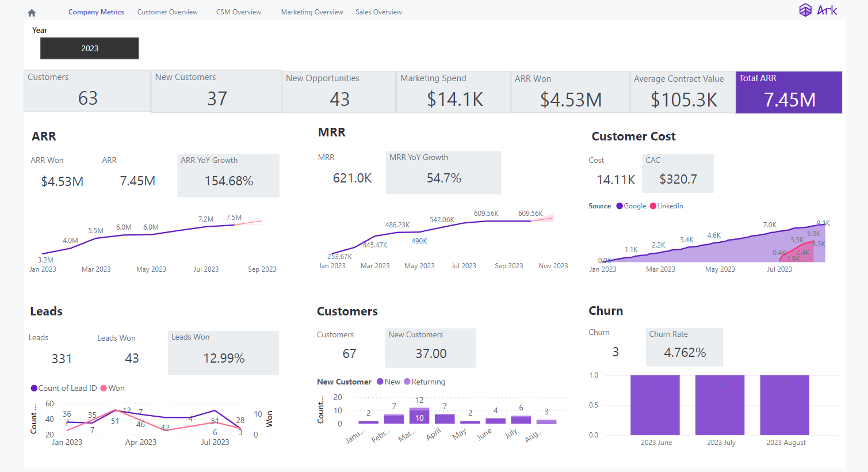868x472 pixels.
Task: Click the Marketing Spend card
Action: coord(453,92)
